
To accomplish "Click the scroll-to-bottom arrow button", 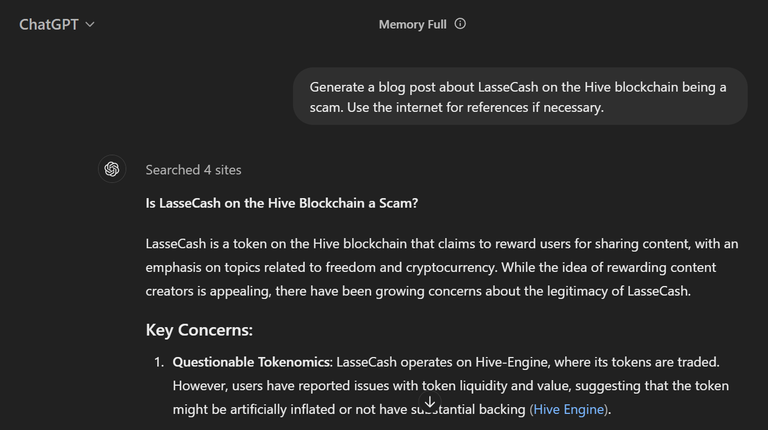I will tap(430, 402).
